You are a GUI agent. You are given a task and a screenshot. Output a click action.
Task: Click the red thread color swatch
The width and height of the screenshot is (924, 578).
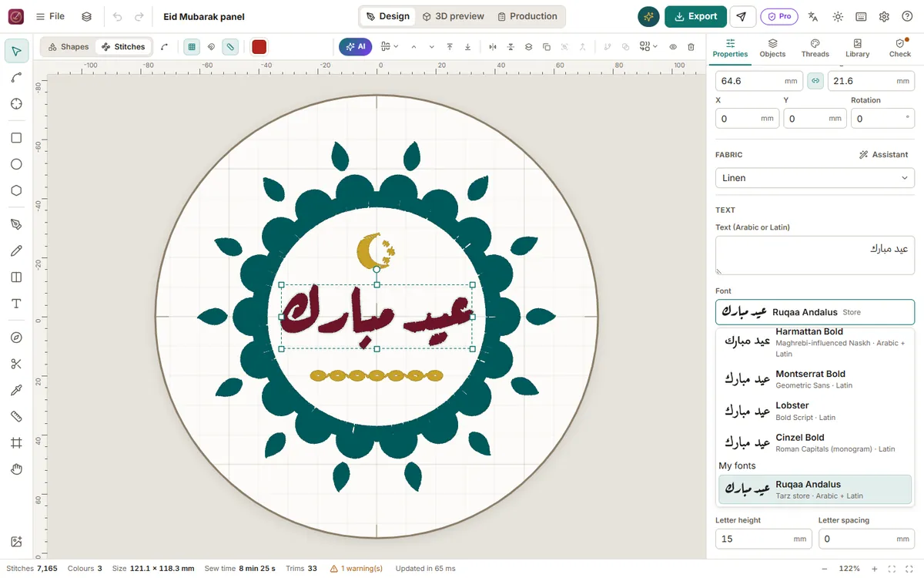pyautogui.click(x=259, y=47)
